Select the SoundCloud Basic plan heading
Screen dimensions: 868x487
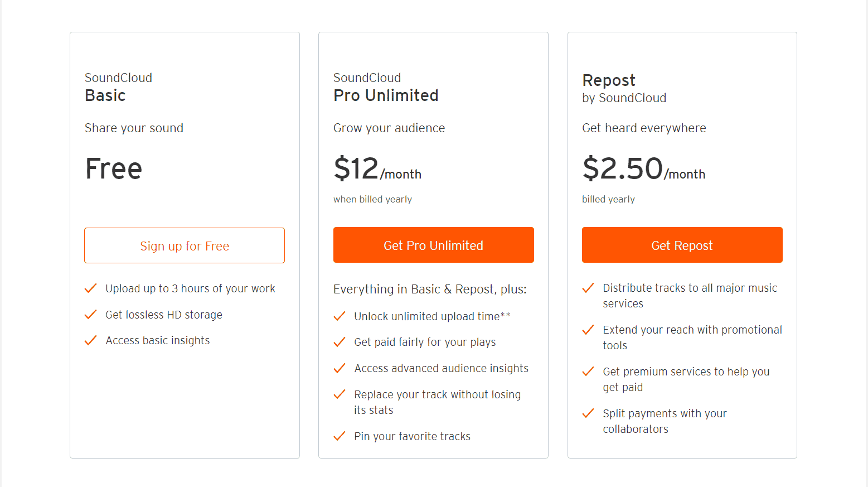118,87
